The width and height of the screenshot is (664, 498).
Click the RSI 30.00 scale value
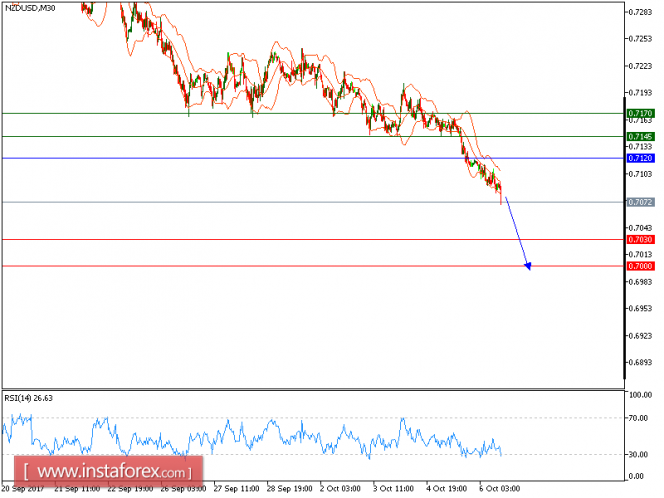639,454
